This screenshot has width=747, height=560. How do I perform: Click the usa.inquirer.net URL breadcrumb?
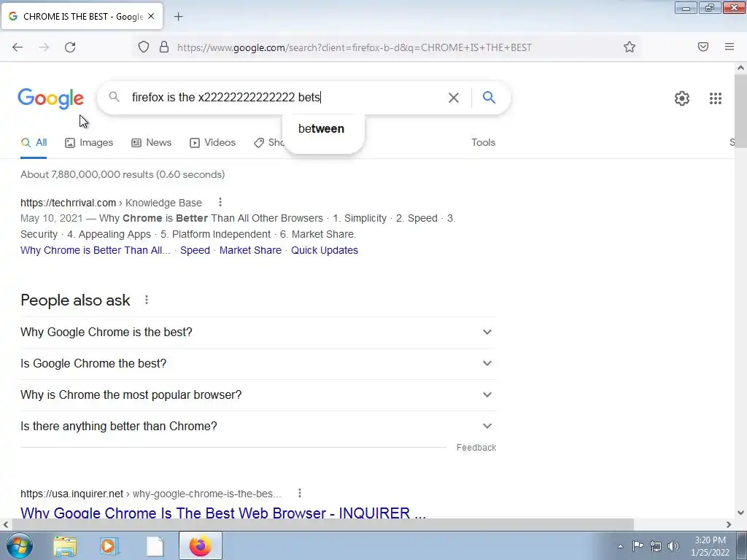(x=150, y=494)
